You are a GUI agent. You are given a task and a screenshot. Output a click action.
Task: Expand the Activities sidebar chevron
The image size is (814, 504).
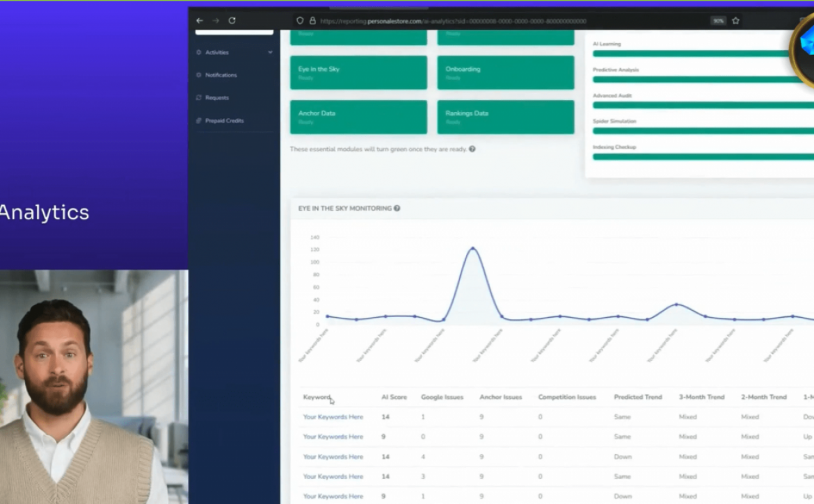[270, 52]
